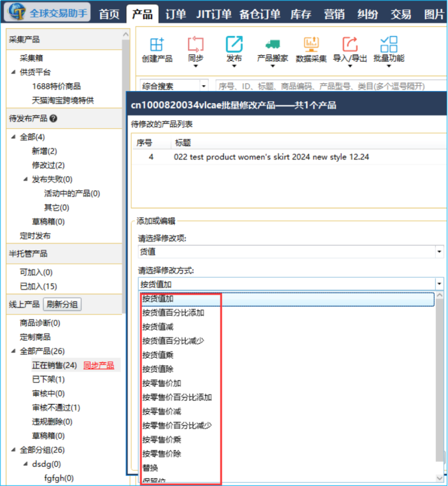Viewport: 448px width, 486px height.
Task: Click the 数据采集 toolbar icon
Action: click(311, 44)
